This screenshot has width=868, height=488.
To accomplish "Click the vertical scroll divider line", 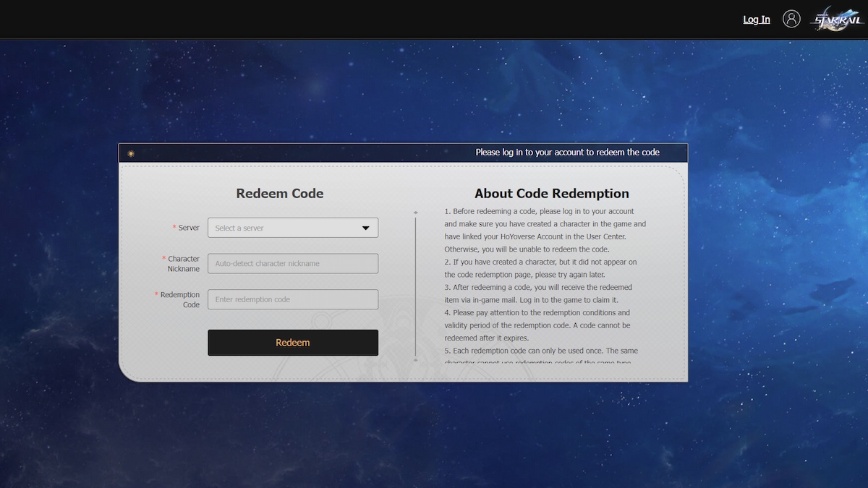I will point(415,286).
